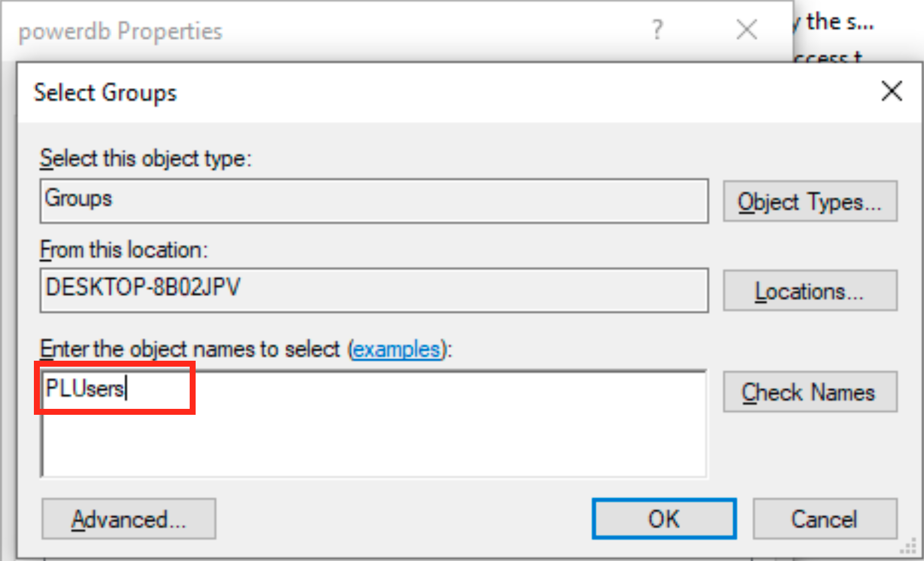Viewport: 924px width, 561px height.
Task: Click the Check Names button
Action: tap(810, 392)
